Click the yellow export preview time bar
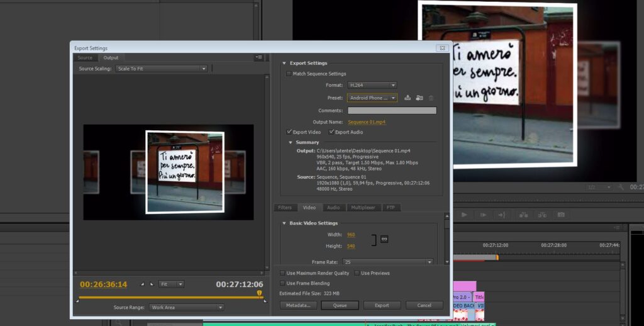The height and width of the screenshot is (326, 644). pyautogui.click(x=170, y=297)
